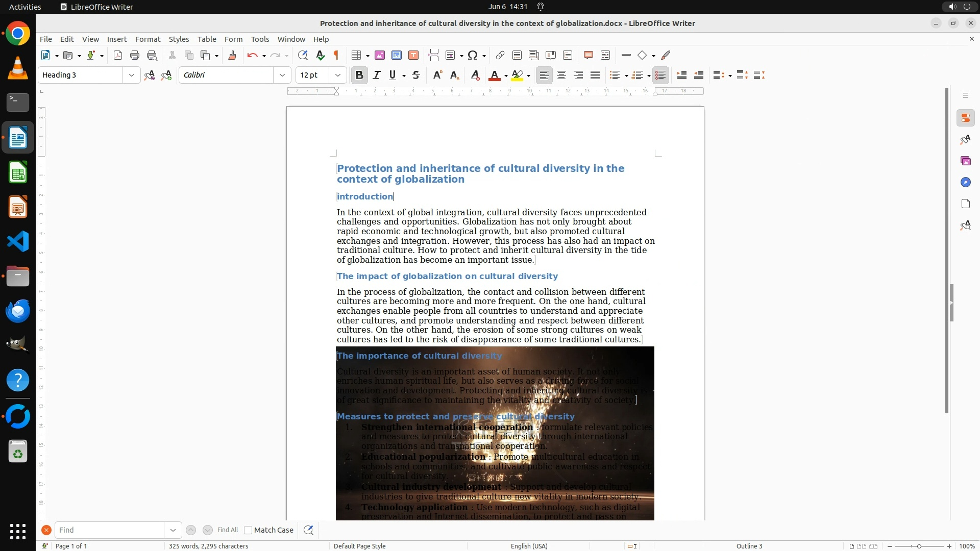Toggle Bold formatting button
The height and width of the screenshot is (551, 980).
[x=359, y=76]
